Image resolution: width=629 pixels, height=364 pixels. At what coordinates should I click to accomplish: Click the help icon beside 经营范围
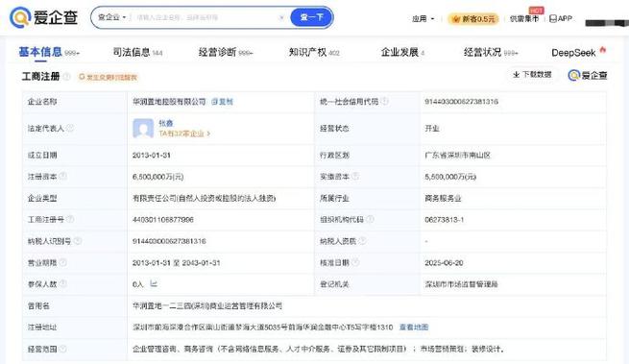(63, 349)
